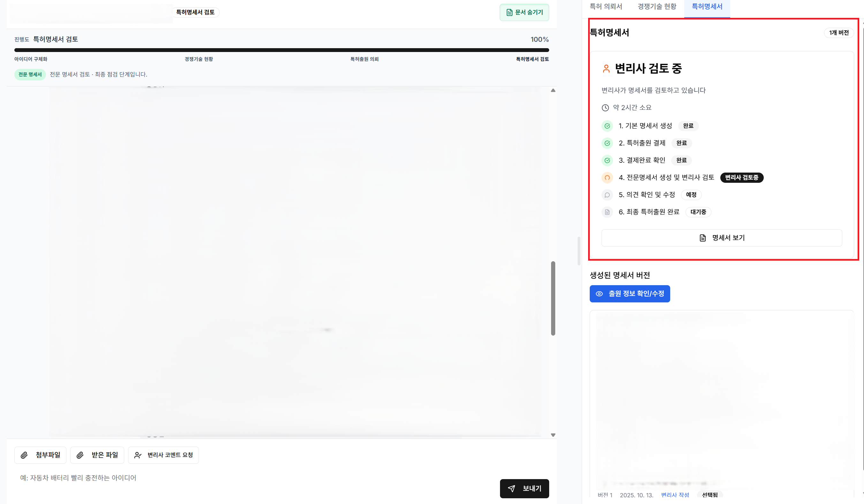The width and height of the screenshot is (864, 504).
Task: Click the check icon for 기본 명세서 생성
Action: pyautogui.click(x=607, y=126)
